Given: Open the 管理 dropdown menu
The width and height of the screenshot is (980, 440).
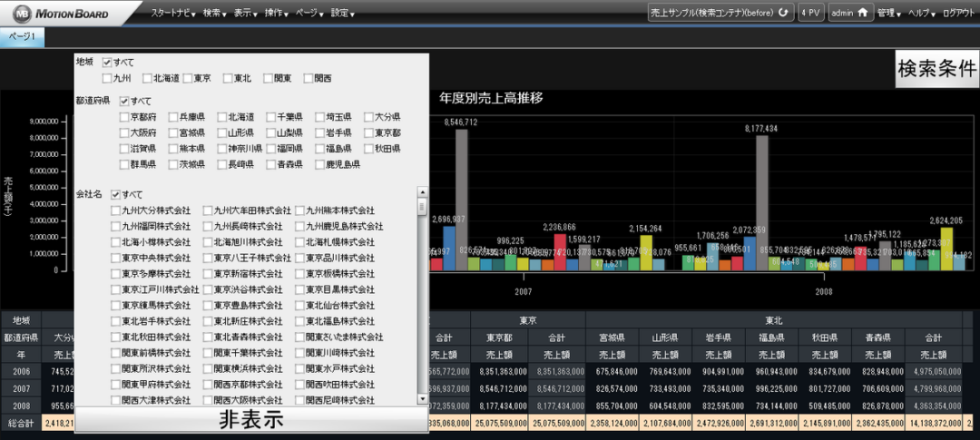Looking at the screenshot, I should (888, 15).
